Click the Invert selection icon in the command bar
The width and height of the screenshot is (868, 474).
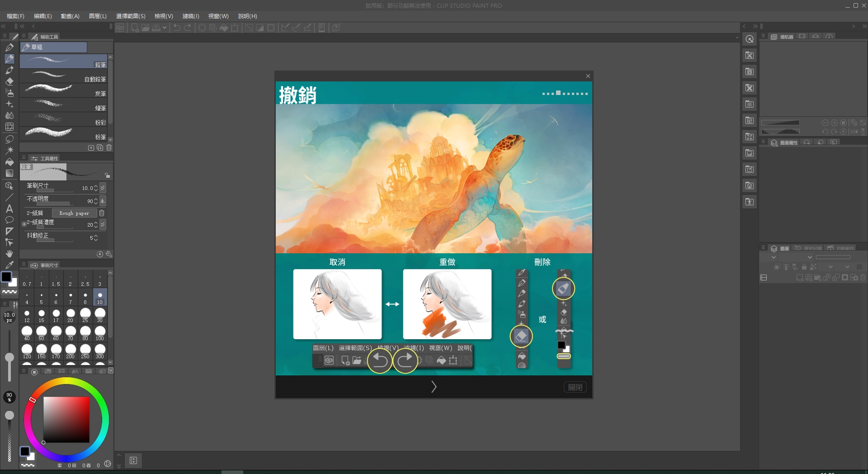pos(260,28)
